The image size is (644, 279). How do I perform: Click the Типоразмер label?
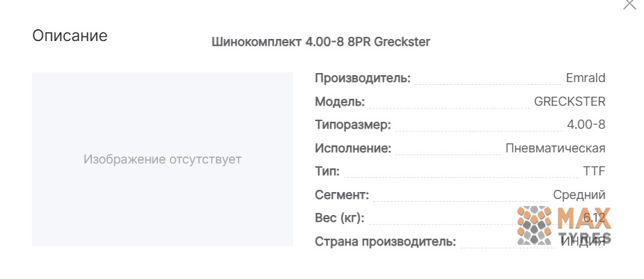coord(353,125)
